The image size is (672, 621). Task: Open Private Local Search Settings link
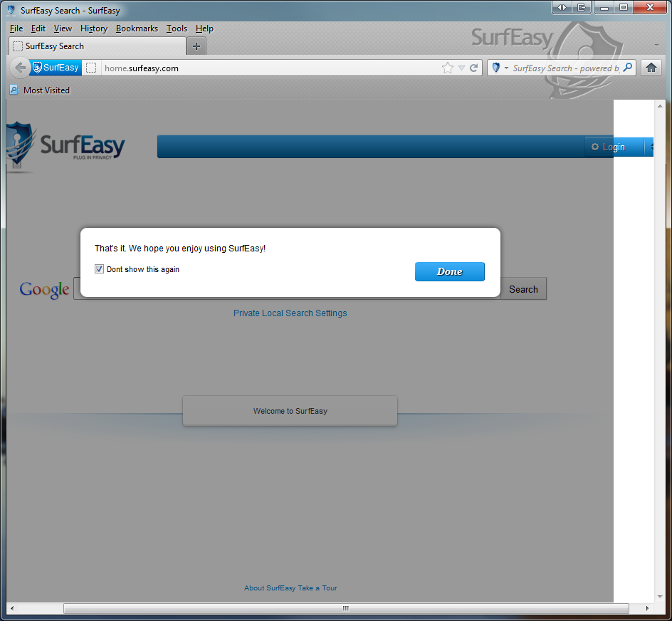[x=290, y=313]
